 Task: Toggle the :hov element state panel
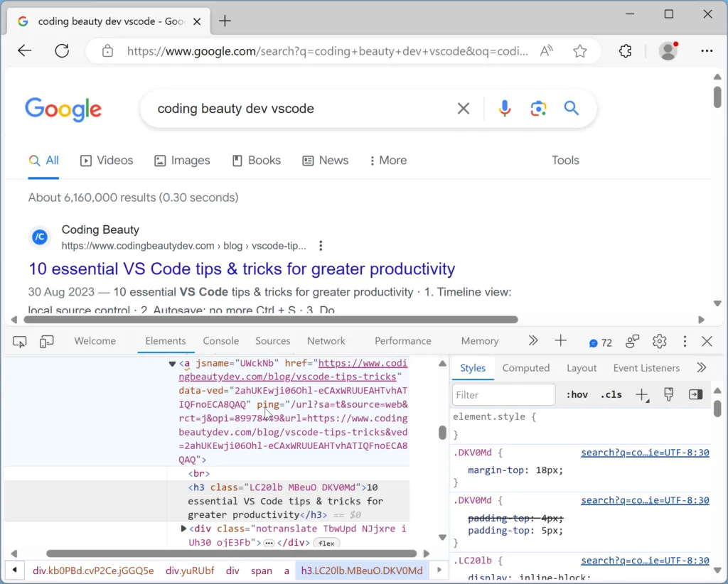[x=577, y=394]
